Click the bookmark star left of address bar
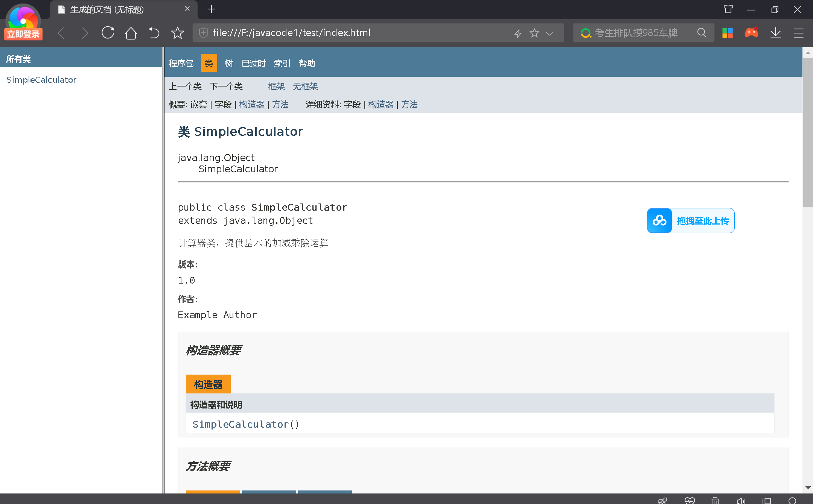Screen dimensions: 813x504 click(177, 33)
